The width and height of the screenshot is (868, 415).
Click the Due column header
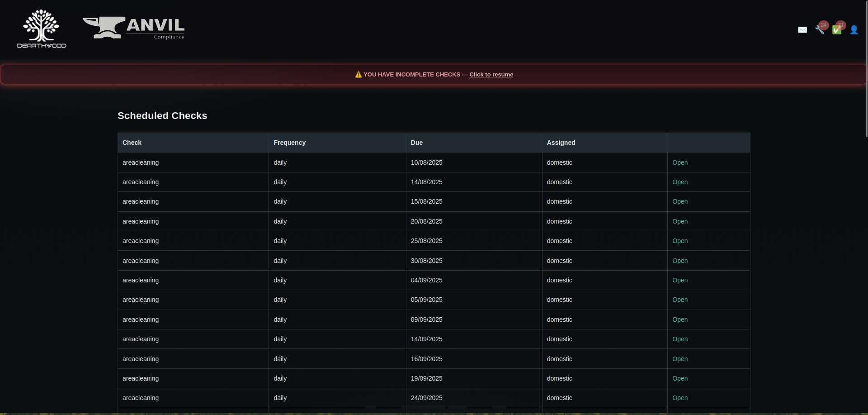417,143
